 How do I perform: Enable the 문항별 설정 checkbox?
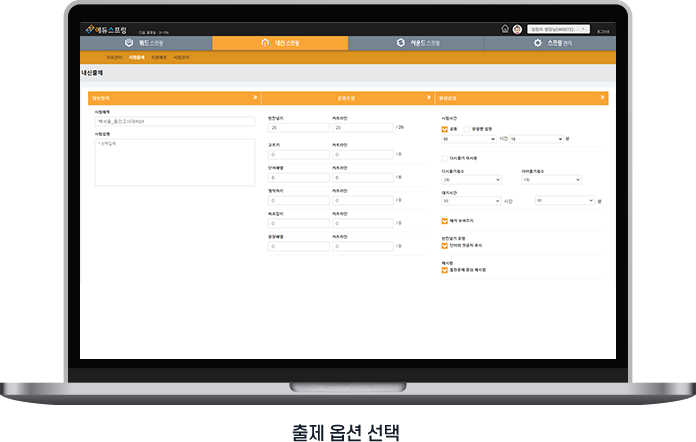(467, 129)
